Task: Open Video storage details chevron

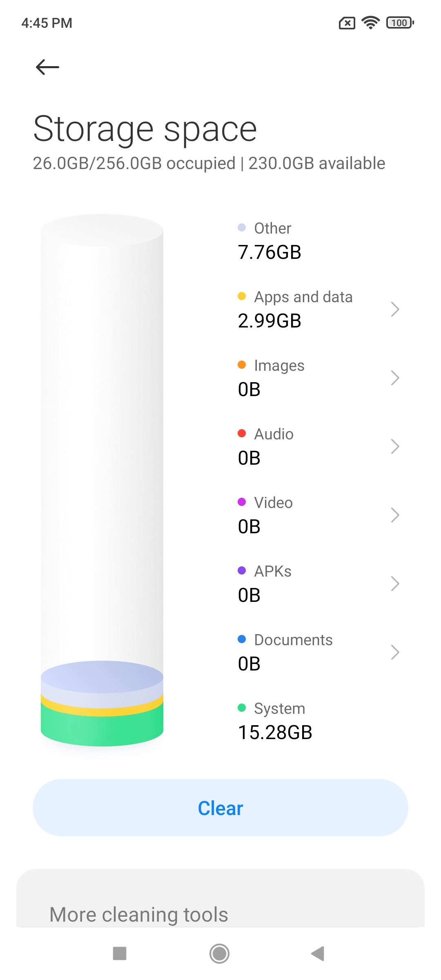Action: 395,515
